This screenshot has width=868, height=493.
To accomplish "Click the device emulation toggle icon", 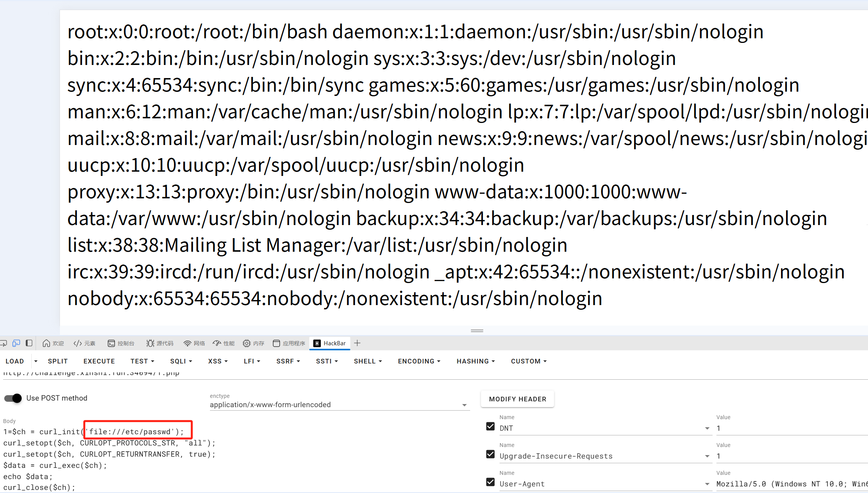I will 16,343.
